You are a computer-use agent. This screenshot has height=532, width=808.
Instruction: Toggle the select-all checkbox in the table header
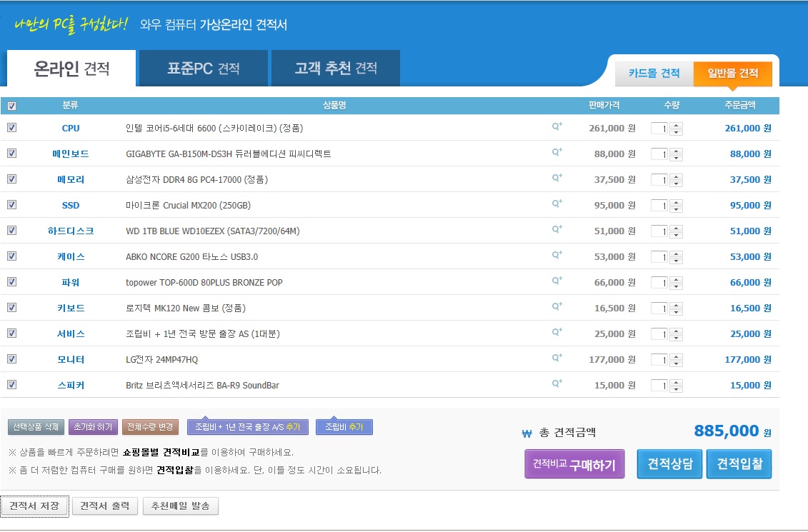point(11,106)
